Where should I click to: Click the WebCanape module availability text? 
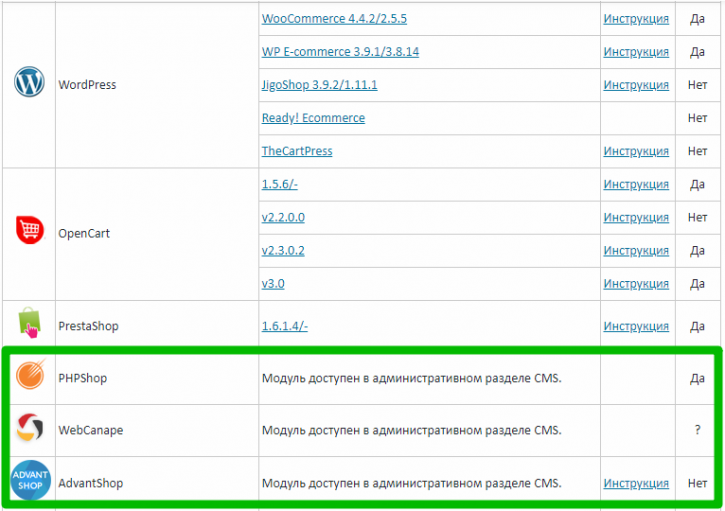pos(412,430)
